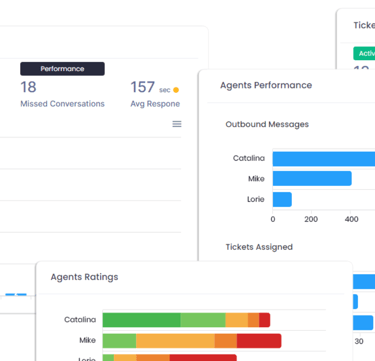
Task: Click the Catalina label in Agents Ratings
Action: (80, 320)
